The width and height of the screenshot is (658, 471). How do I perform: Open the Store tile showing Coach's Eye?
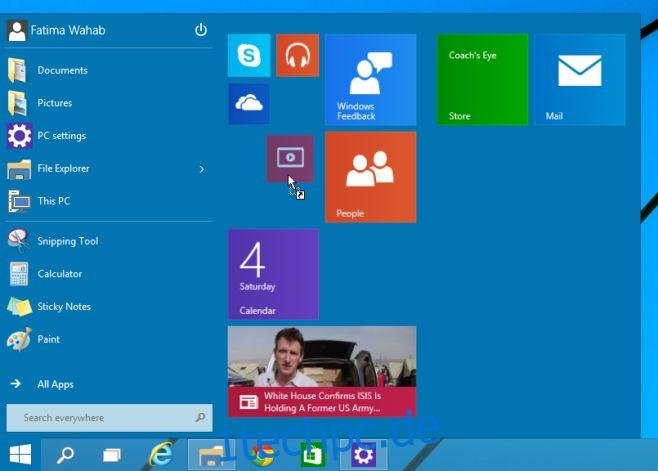click(483, 79)
